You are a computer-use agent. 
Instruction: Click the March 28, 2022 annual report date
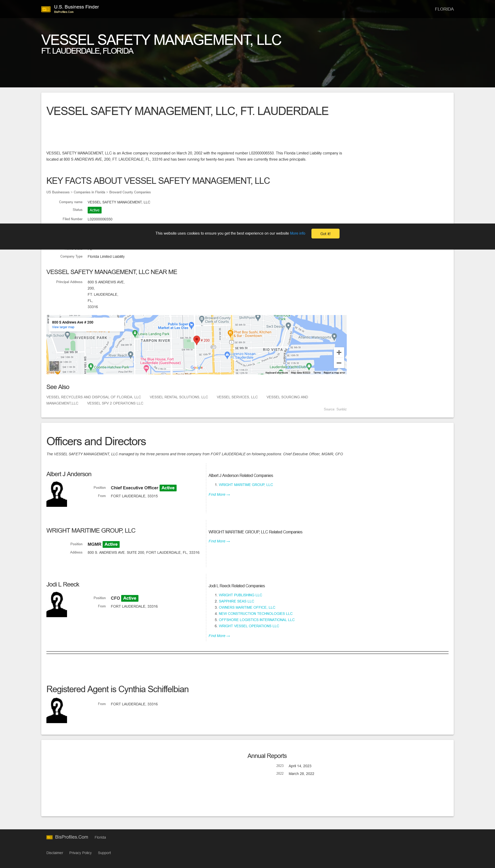click(301, 774)
